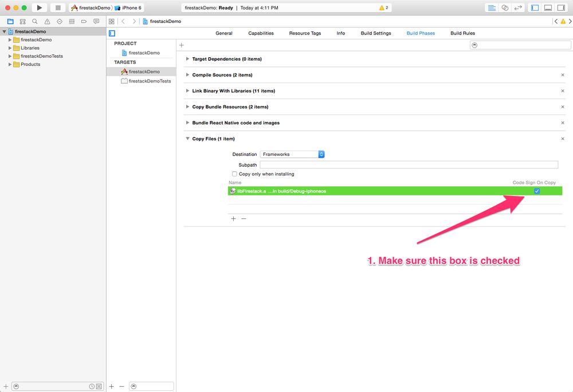Screen dimensions: 573x392
Task: Switch to the standard editor view
Action: coord(492,7)
